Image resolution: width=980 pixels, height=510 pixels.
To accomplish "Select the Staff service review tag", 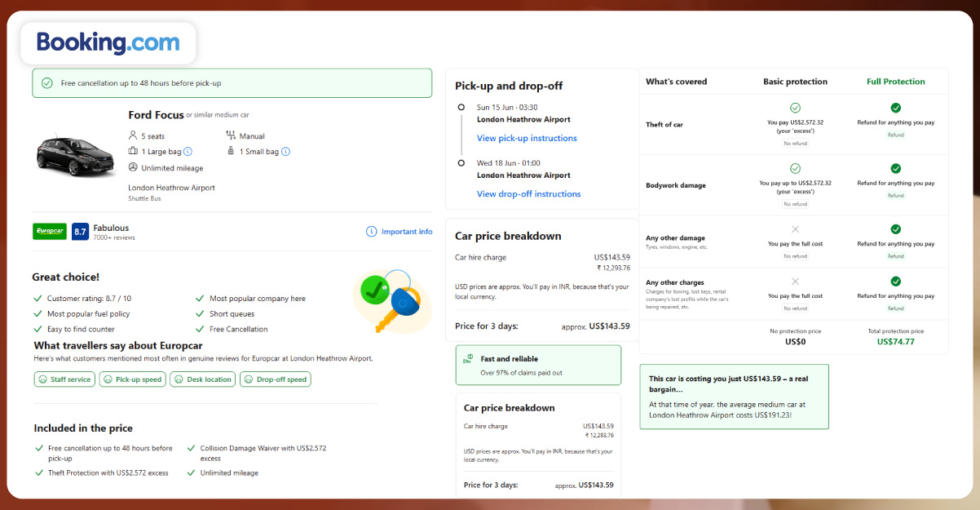I will [64, 379].
